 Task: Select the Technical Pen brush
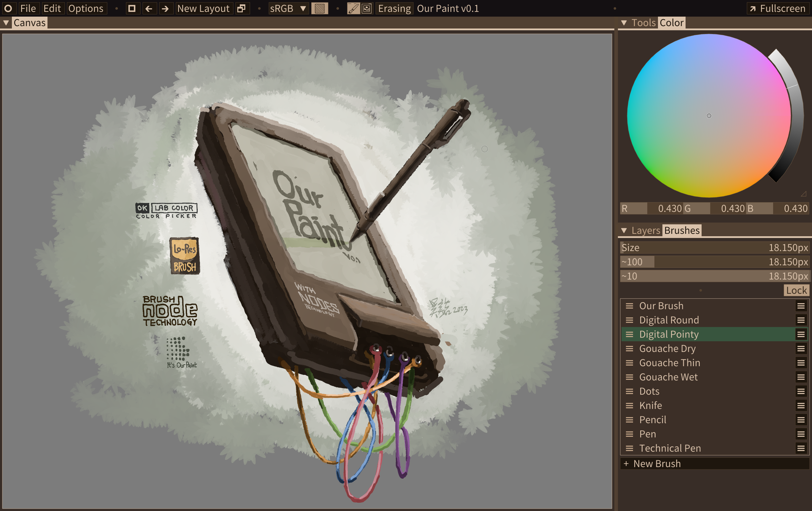[670, 448]
